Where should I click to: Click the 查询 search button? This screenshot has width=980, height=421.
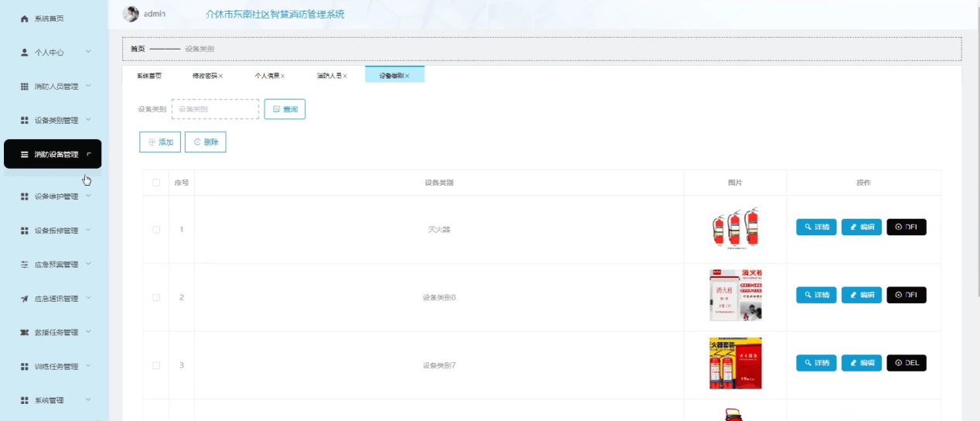tap(285, 109)
